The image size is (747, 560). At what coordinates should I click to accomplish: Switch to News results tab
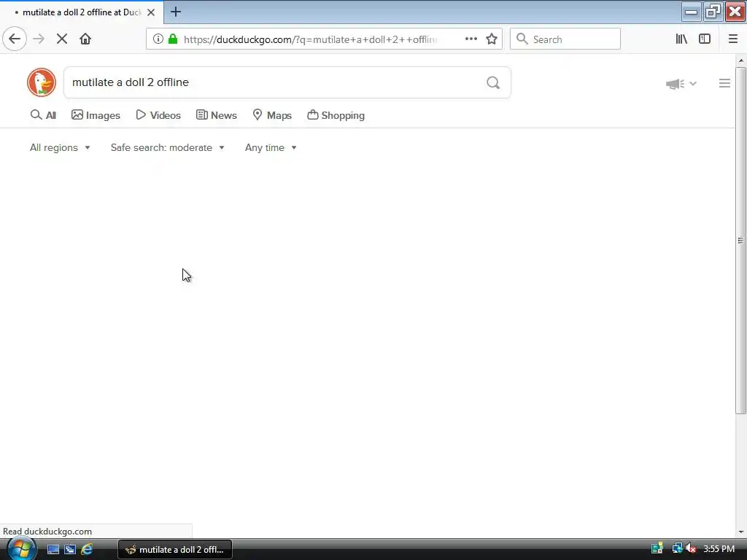(217, 115)
